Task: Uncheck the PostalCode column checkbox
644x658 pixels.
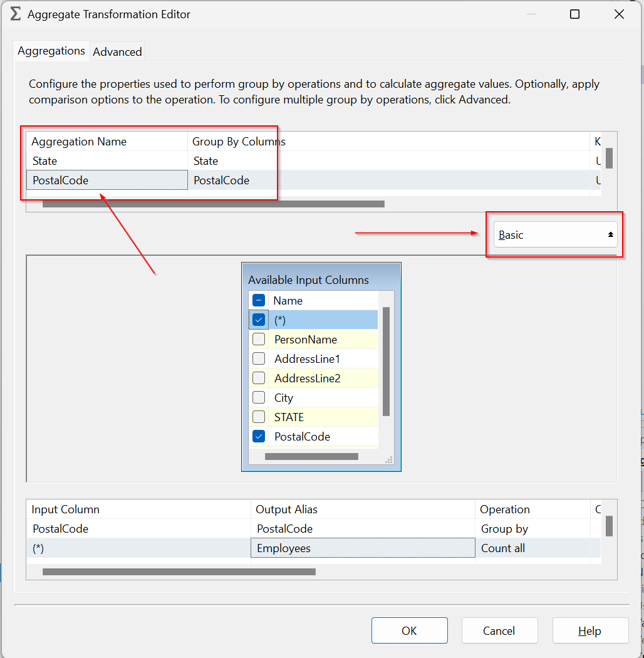Action: click(x=259, y=436)
